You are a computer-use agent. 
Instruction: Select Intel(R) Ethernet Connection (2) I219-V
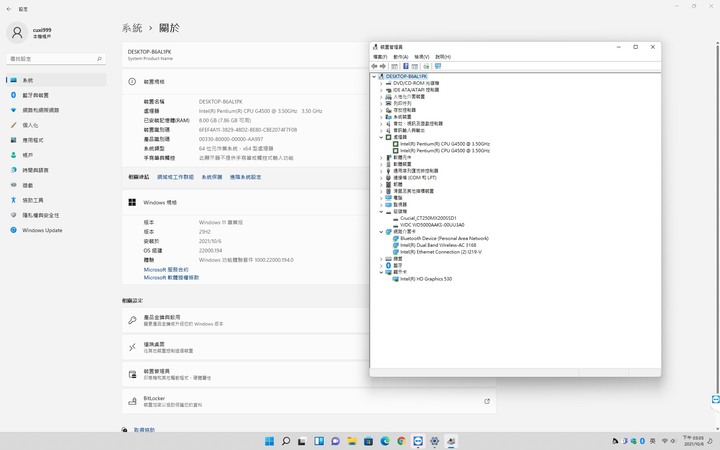[x=441, y=252]
